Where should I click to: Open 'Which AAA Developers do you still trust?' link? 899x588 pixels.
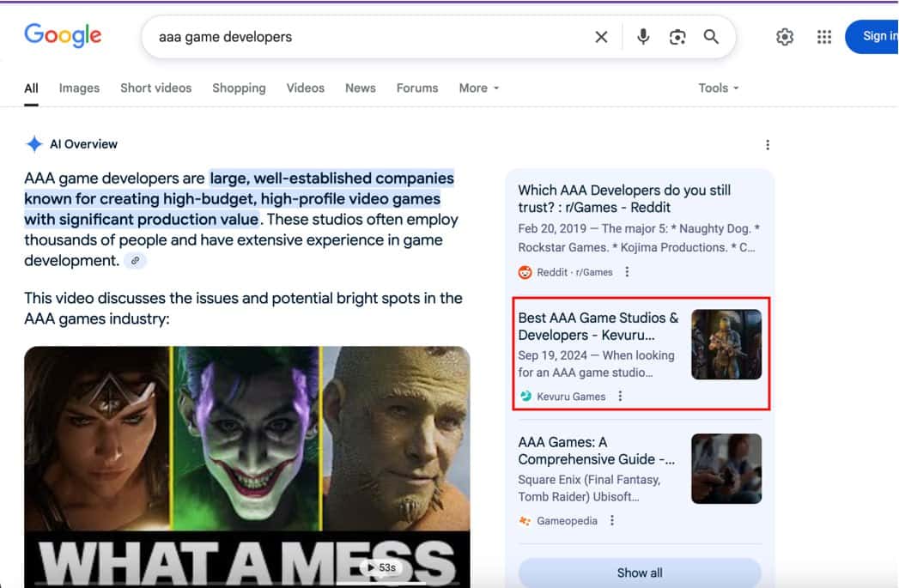623,198
